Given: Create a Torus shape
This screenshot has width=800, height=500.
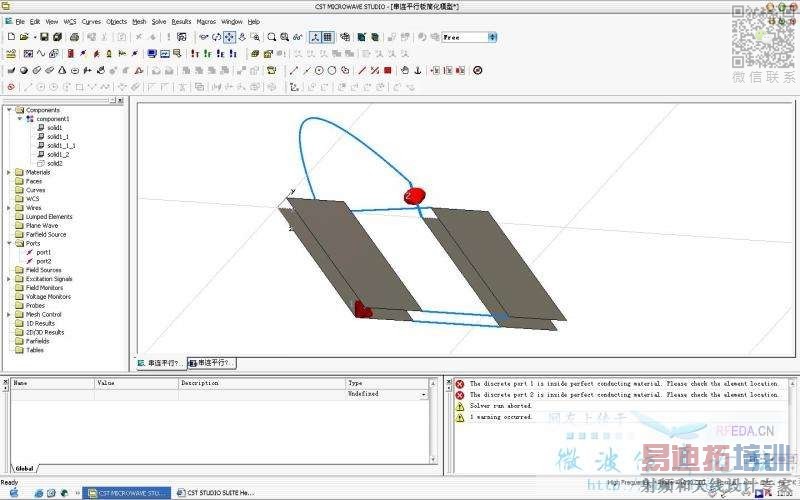Looking at the screenshot, I should coord(74,70).
